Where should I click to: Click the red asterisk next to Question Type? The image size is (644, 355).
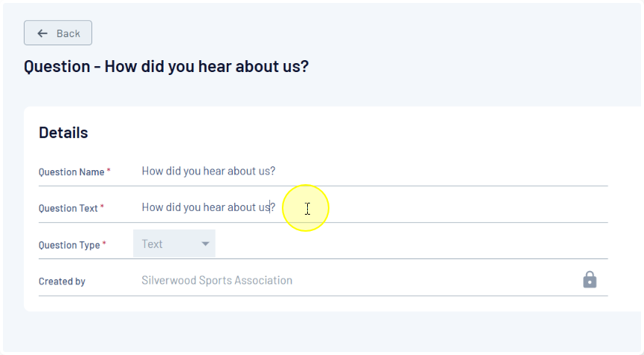pyautogui.click(x=104, y=244)
